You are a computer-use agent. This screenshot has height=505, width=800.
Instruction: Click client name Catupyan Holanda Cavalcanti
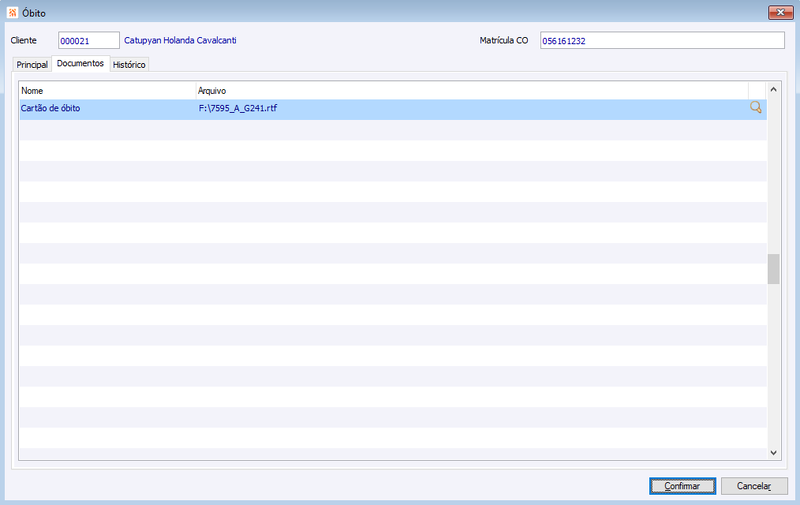pyautogui.click(x=180, y=40)
